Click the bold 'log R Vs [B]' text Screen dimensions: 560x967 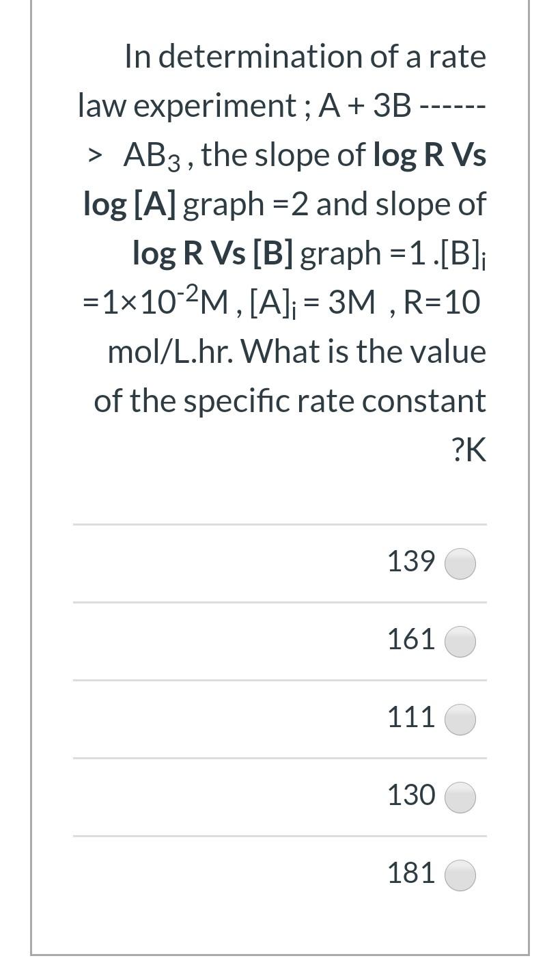click(x=213, y=254)
